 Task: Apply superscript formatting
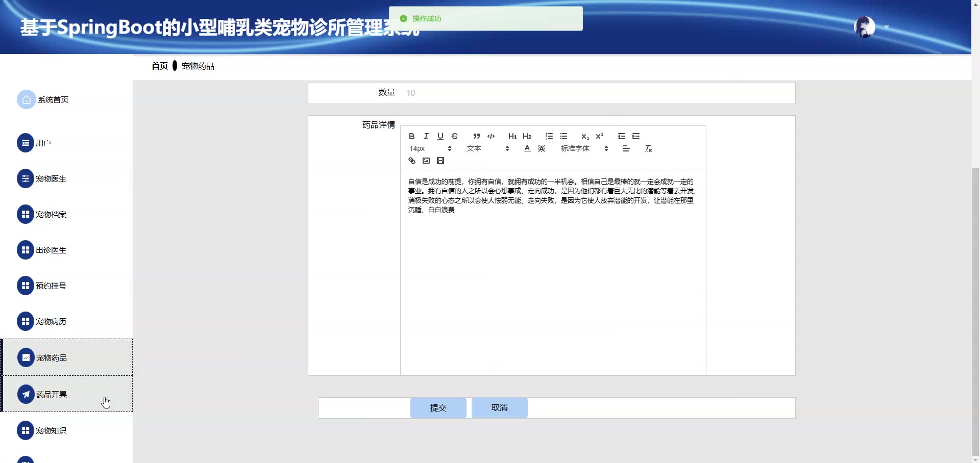coord(600,136)
